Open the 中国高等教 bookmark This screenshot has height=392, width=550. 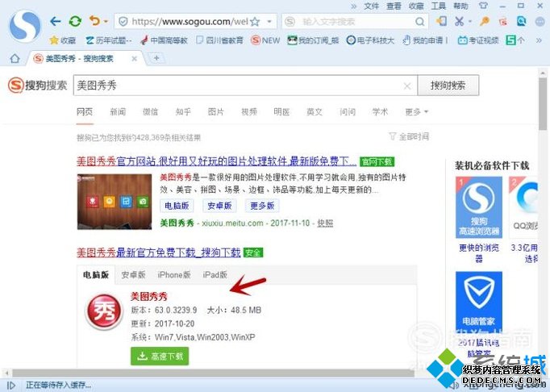164,40
